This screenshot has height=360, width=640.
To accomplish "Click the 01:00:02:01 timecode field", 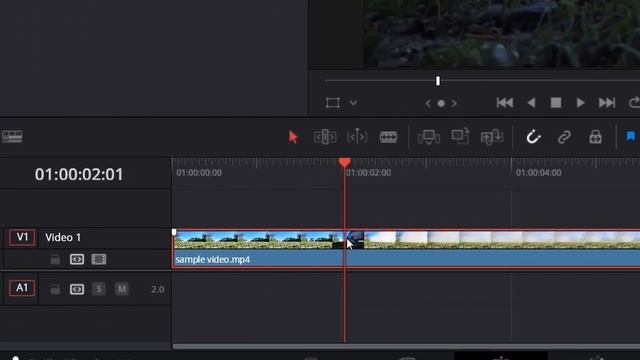I will coord(79,174).
